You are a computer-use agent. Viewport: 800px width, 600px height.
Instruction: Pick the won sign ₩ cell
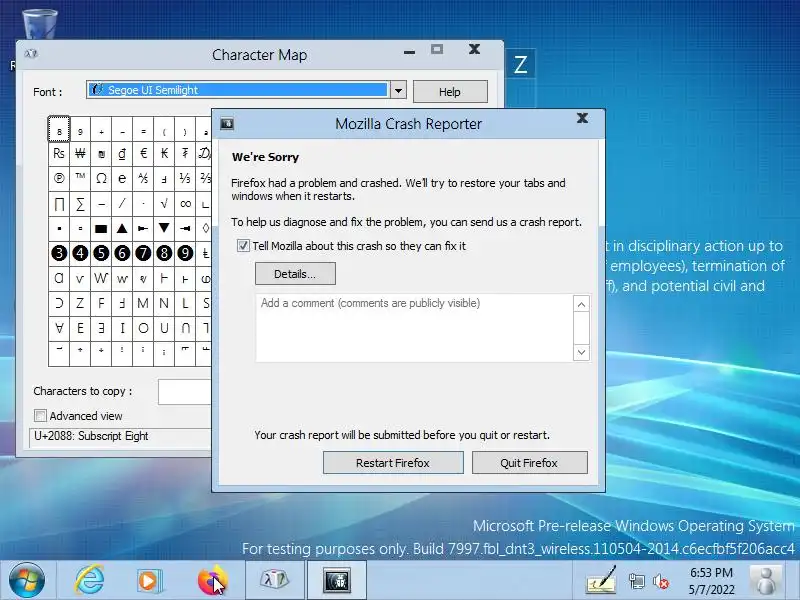click(80, 154)
